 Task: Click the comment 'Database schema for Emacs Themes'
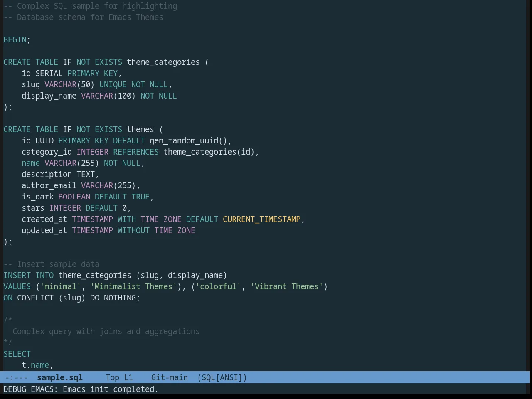pos(90,17)
